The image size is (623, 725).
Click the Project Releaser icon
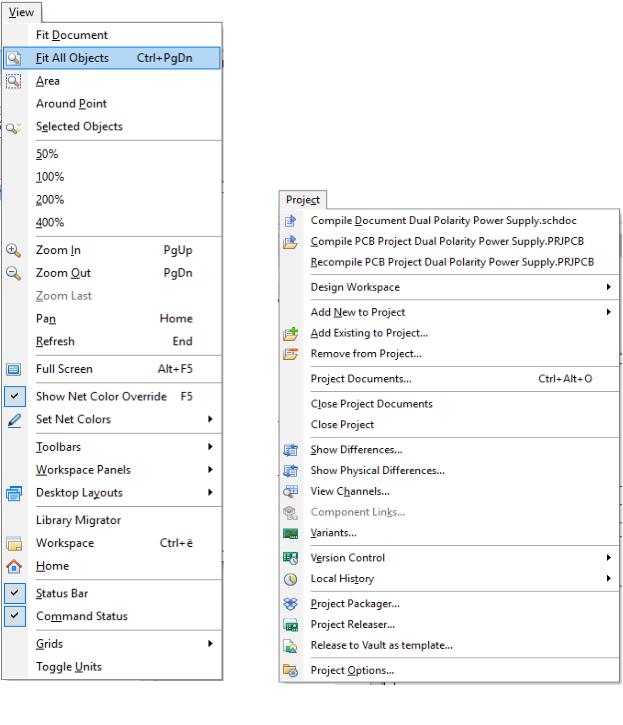point(290,625)
